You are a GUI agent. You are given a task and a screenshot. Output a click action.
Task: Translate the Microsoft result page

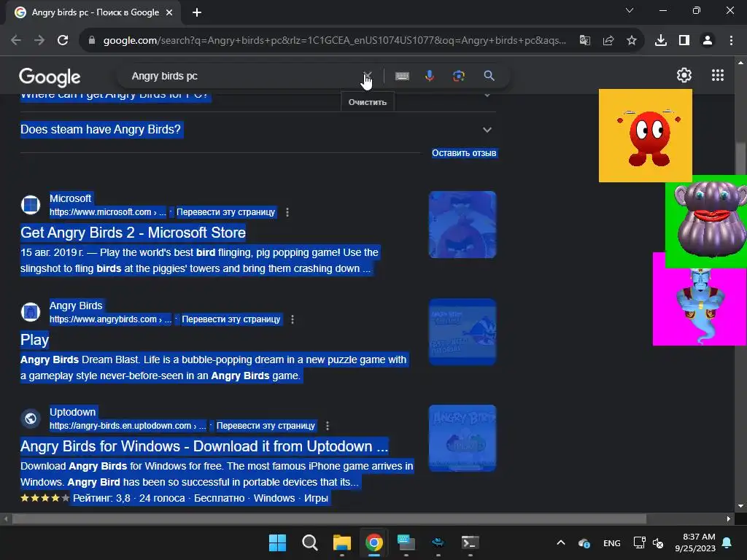click(226, 212)
